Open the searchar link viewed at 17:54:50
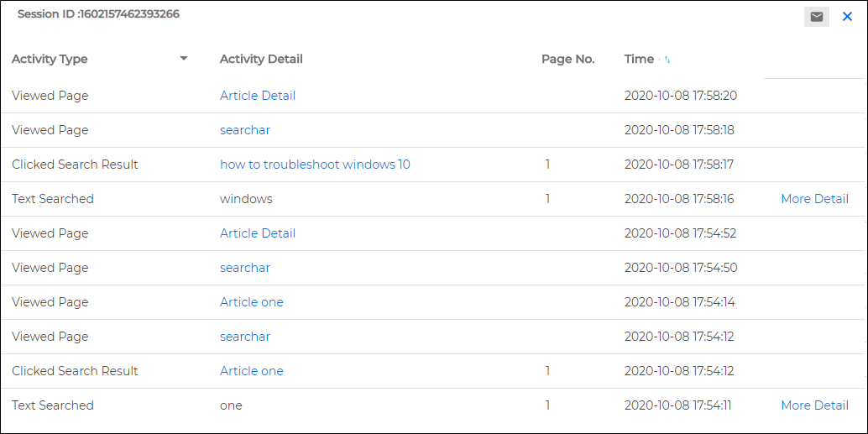The height and width of the screenshot is (434, 868). pyautogui.click(x=244, y=268)
